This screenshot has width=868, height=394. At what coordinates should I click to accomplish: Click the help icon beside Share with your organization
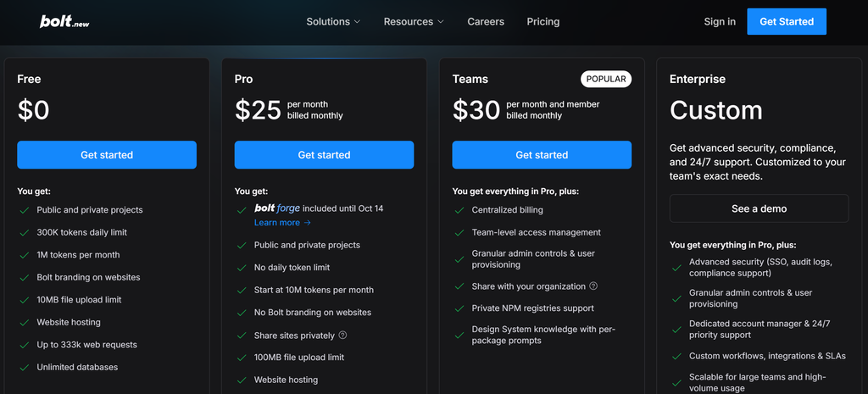[593, 286]
